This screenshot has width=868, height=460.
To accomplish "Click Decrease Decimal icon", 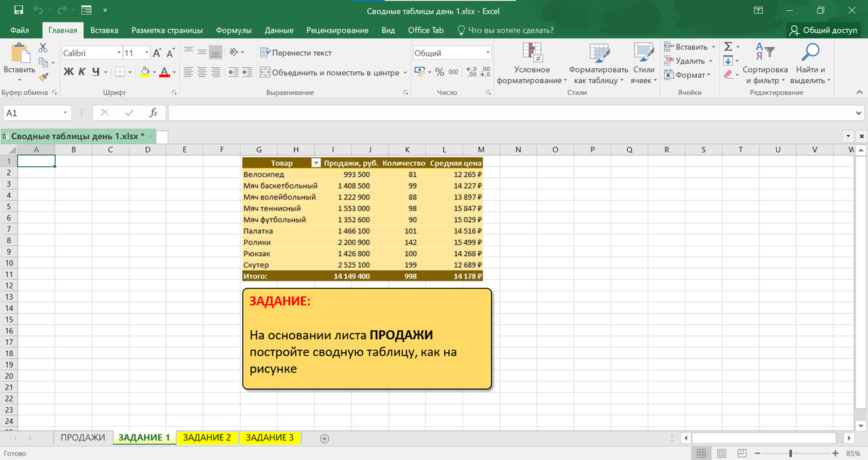I will (485, 72).
